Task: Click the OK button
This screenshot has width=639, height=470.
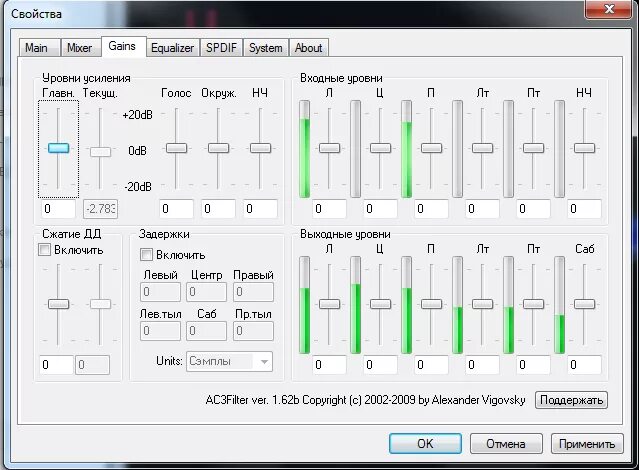Action: pos(425,444)
